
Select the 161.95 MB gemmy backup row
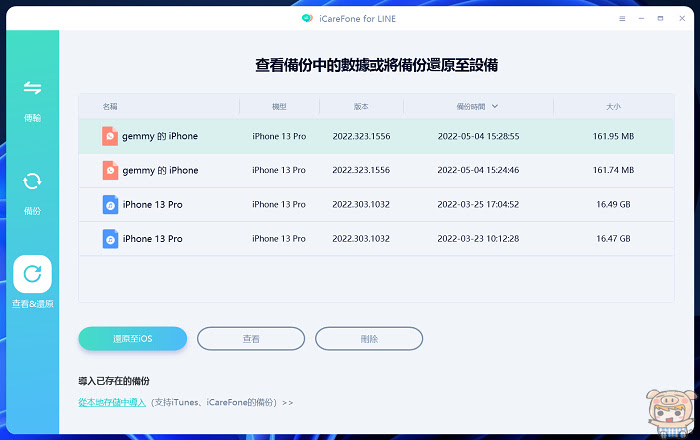[376, 137]
